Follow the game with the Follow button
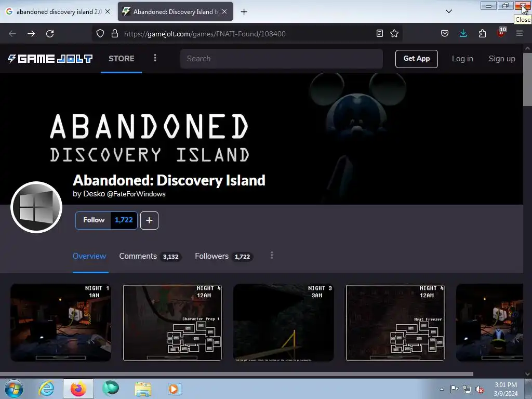This screenshot has height=399, width=532. tap(94, 220)
